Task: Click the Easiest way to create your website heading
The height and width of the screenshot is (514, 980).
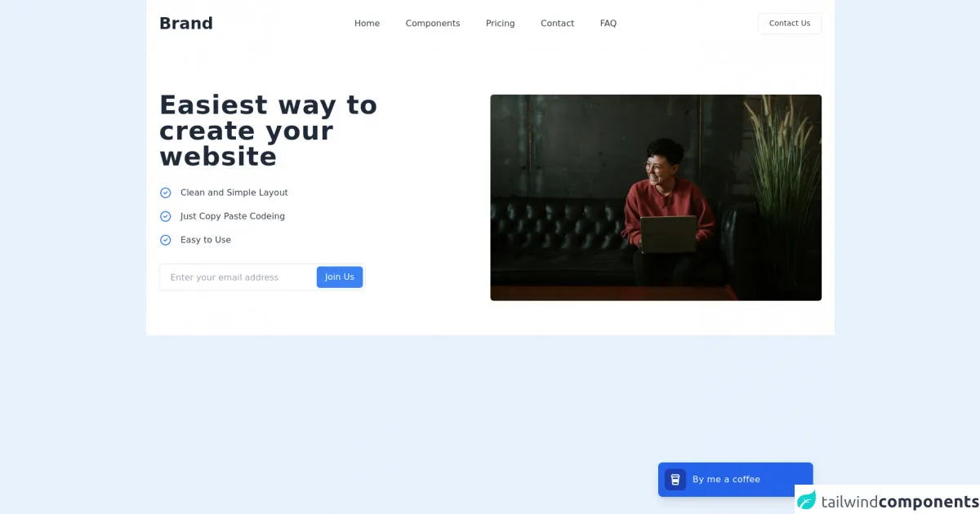Action: (x=268, y=131)
